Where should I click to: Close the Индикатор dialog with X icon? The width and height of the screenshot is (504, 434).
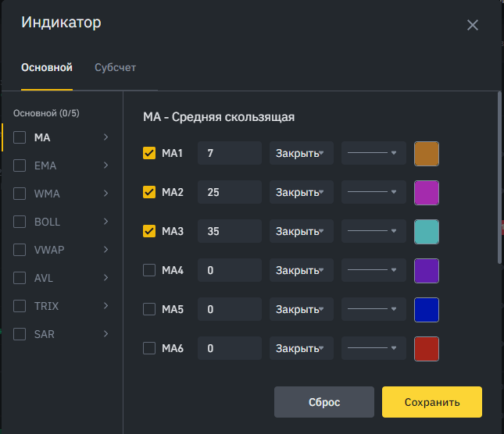(472, 25)
